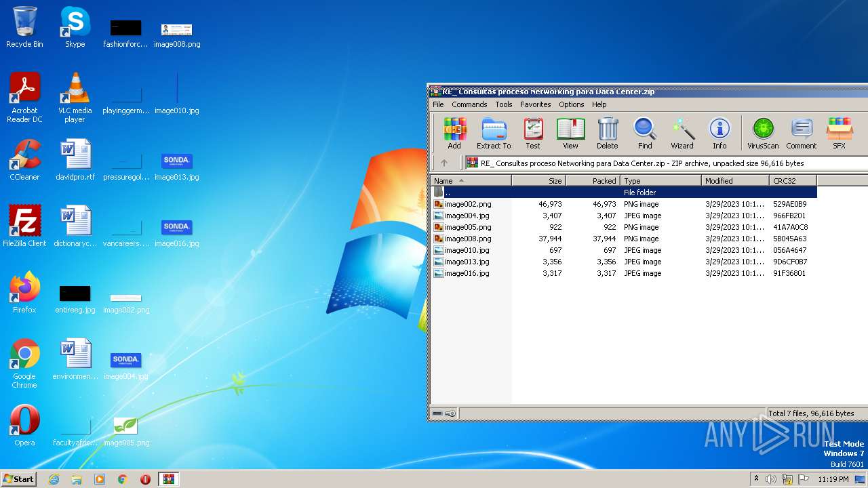Image resolution: width=868 pixels, height=488 pixels.
Task: Open Windows Explorer from taskbar
Action: click(x=77, y=479)
